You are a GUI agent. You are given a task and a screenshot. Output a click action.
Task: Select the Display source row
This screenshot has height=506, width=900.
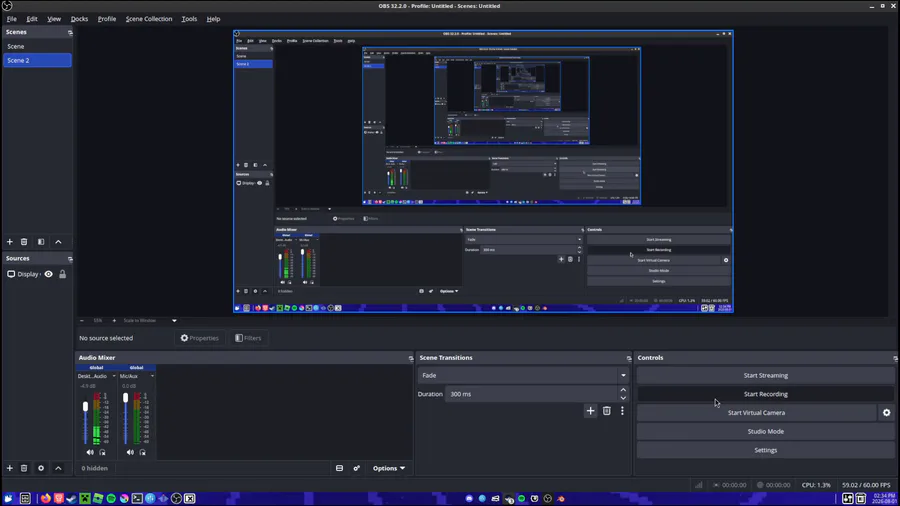coord(37,274)
